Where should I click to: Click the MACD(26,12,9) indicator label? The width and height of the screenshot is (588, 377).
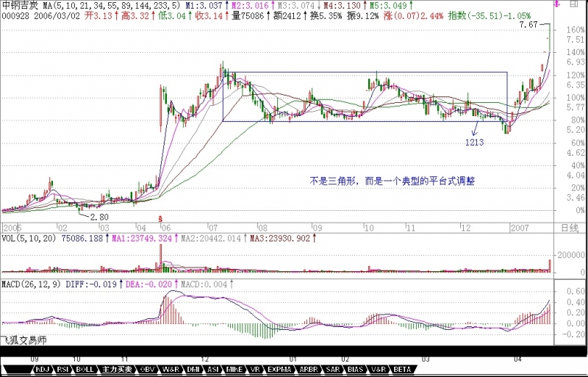[29, 283]
